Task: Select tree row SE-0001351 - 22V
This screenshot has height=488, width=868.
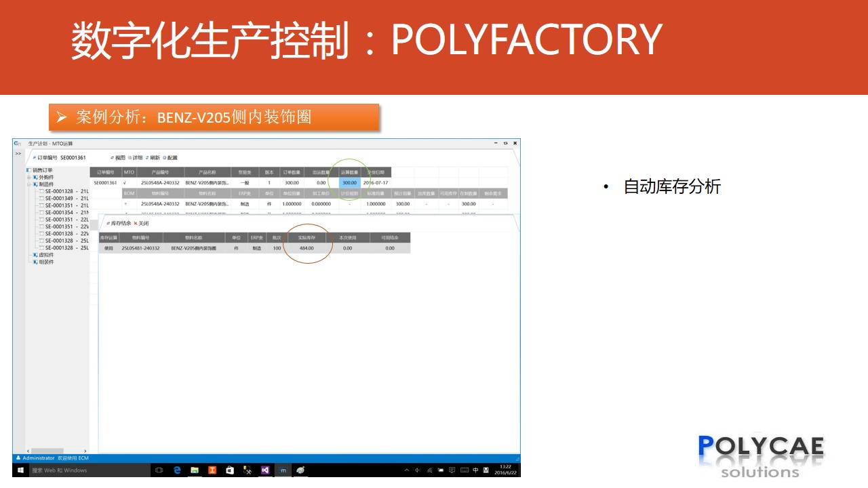Action: click(64, 226)
